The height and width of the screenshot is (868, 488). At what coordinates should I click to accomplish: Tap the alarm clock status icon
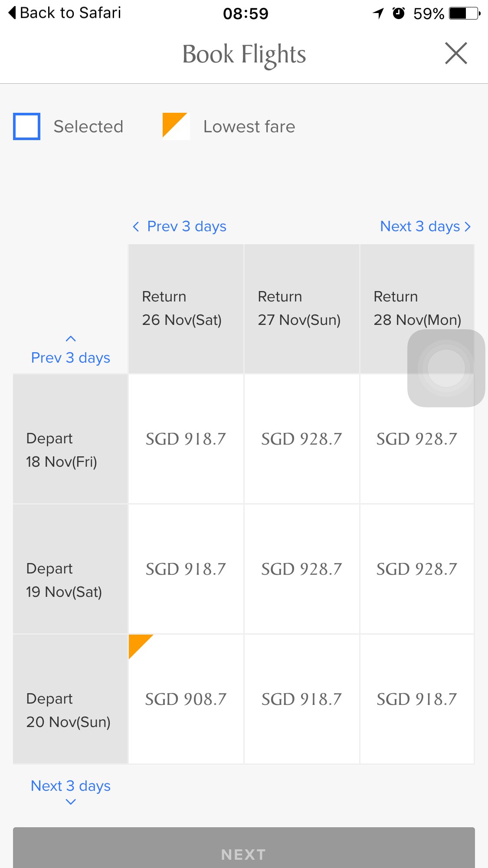click(x=399, y=13)
